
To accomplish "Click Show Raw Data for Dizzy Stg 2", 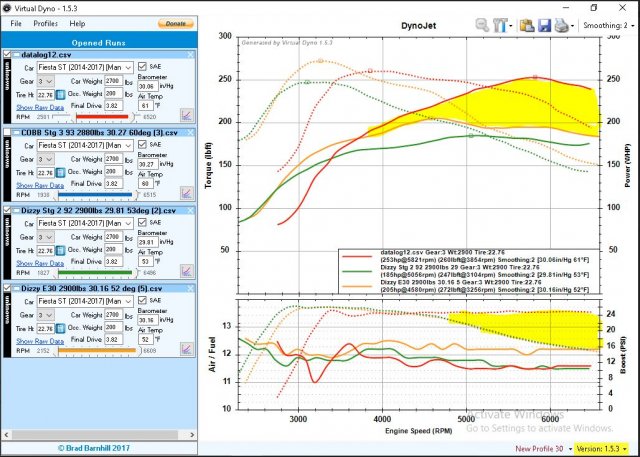I will 40,263.
